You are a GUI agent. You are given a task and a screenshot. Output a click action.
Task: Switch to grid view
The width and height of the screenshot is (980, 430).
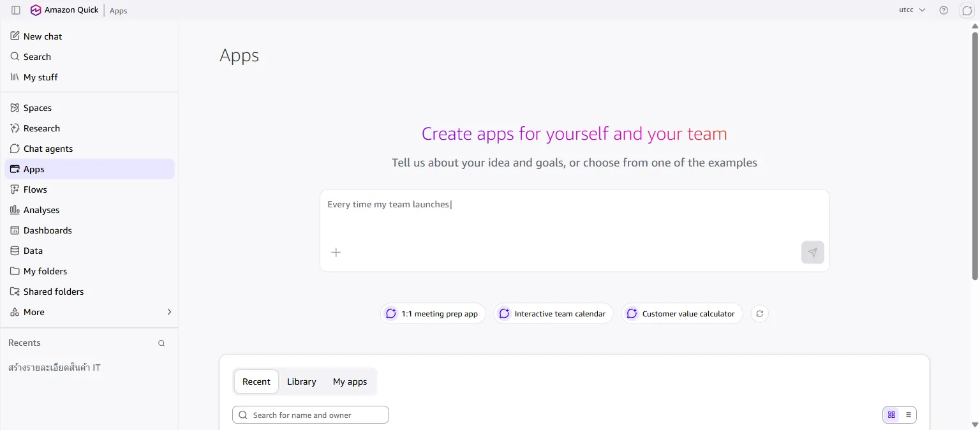pos(891,415)
